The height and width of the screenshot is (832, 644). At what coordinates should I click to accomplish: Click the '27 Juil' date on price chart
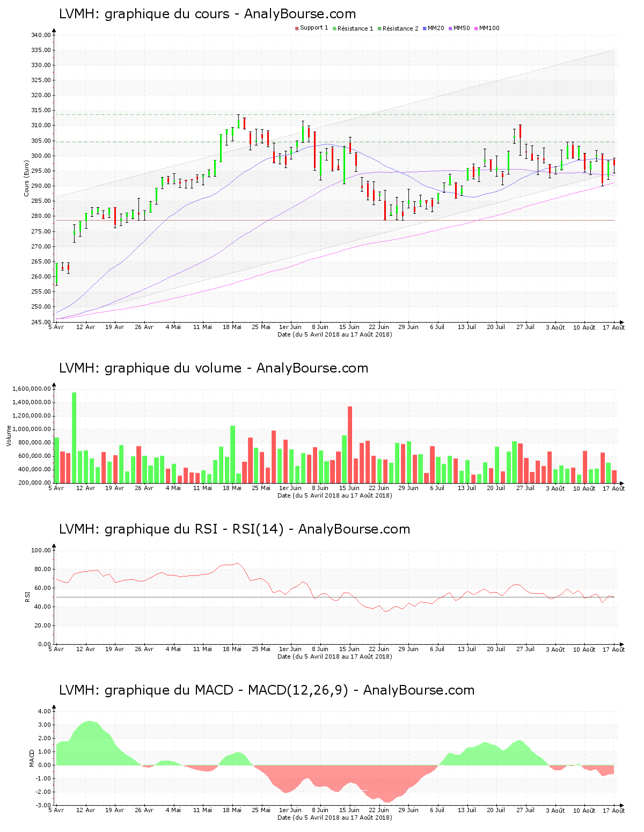525,327
